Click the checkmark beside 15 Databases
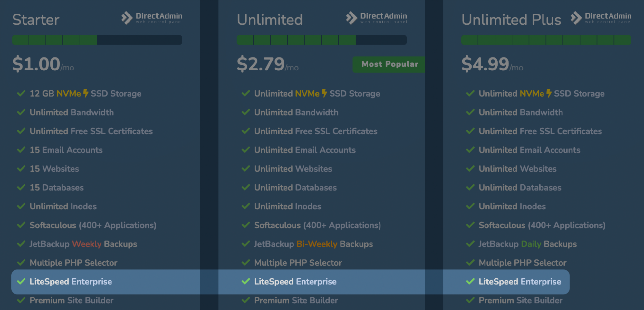 coord(21,187)
